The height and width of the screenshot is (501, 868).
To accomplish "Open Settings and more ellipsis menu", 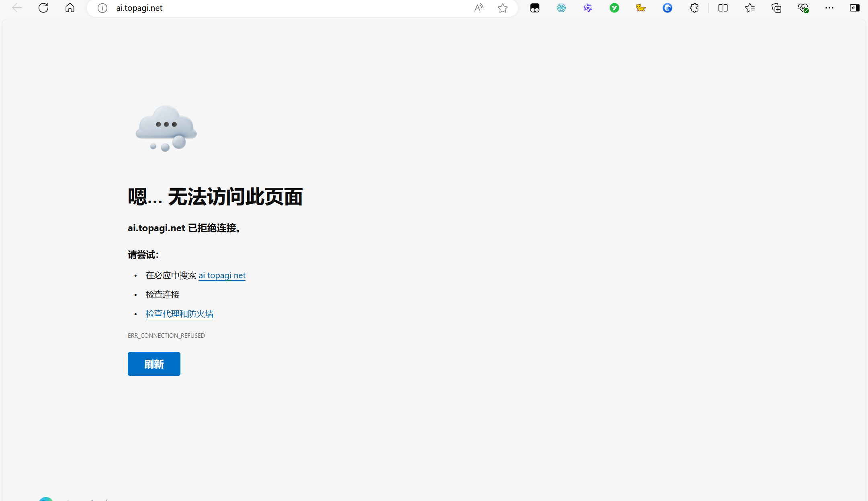I will point(829,8).
